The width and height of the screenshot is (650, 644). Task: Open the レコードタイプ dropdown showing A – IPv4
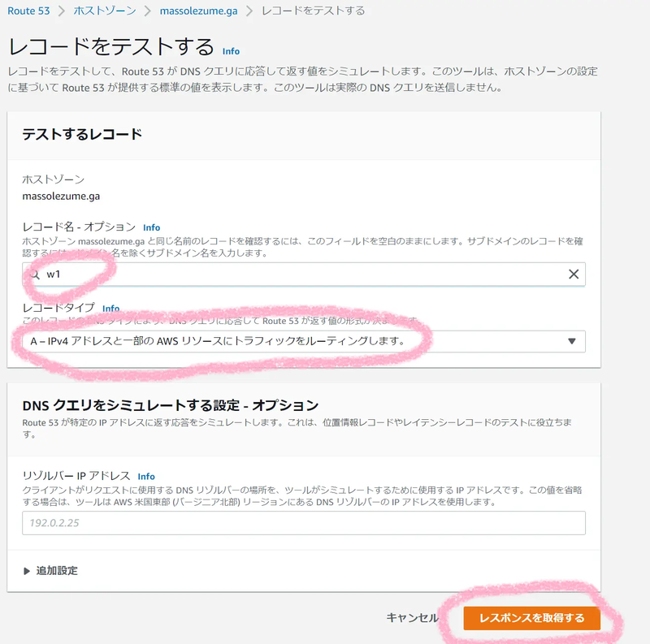click(x=303, y=341)
